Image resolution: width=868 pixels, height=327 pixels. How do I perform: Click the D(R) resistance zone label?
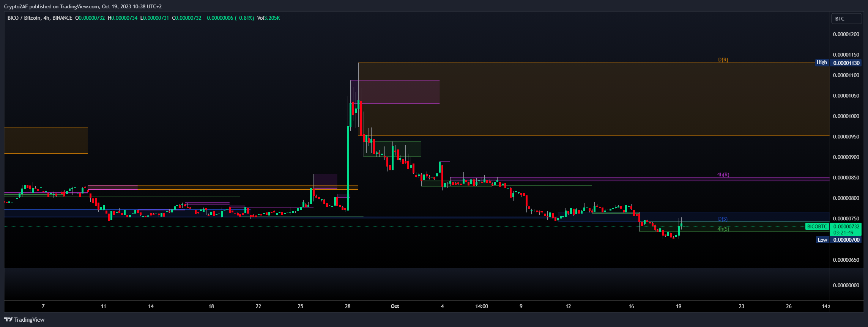723,60
